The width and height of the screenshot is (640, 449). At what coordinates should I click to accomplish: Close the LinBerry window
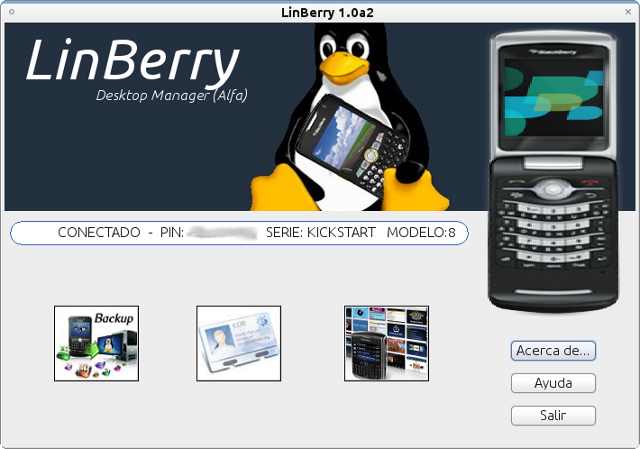628,11
